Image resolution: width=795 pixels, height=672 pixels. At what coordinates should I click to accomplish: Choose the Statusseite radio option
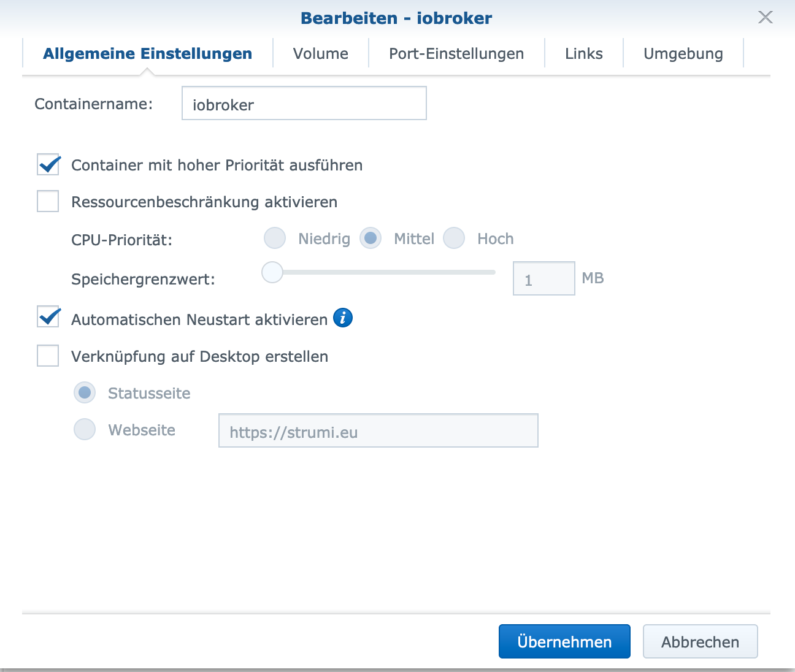click(85, 392)
